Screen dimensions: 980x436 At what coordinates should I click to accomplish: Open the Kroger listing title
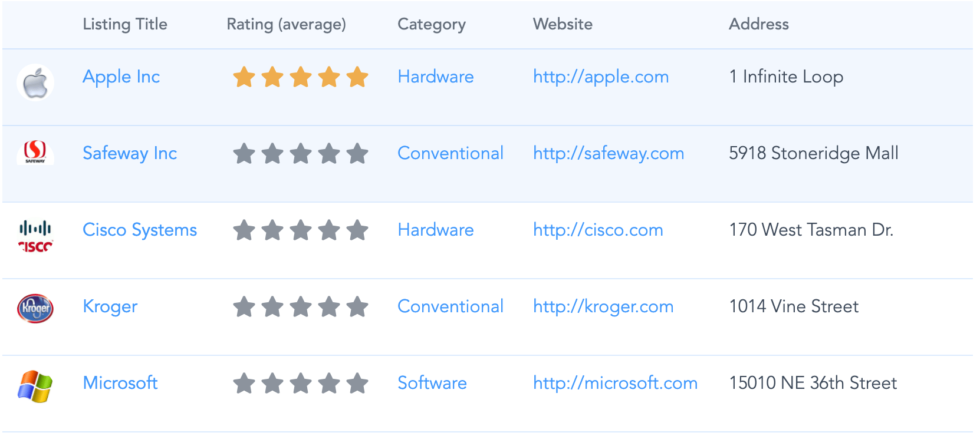click(110, 307)
